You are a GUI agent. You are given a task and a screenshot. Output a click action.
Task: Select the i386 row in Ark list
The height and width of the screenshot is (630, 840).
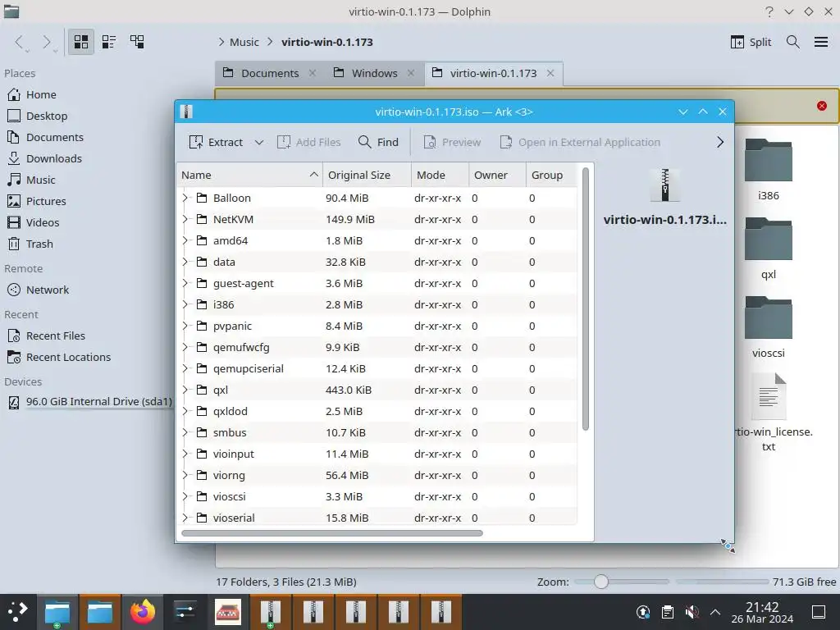377,304
